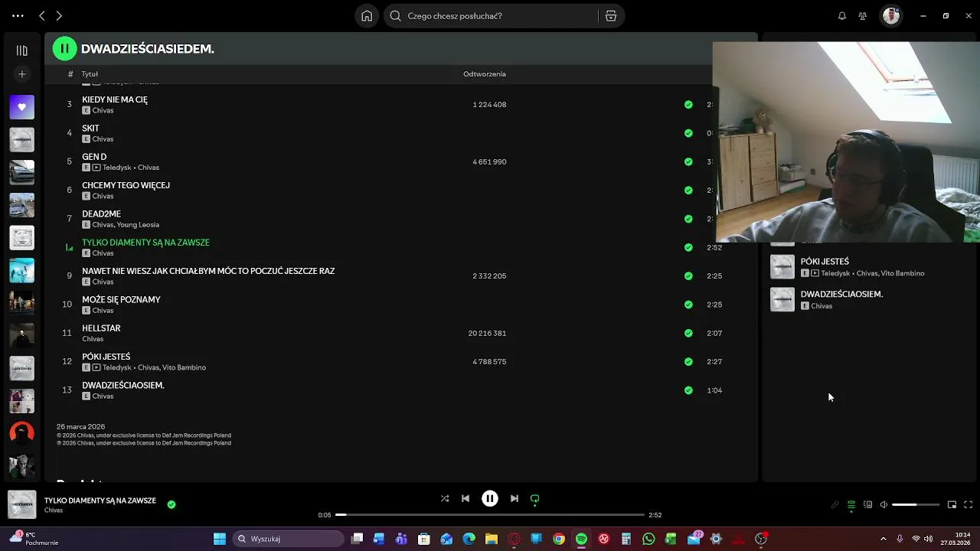Open Google Chrome from the taskbar
Screen dimensions: 980x551
coord(559,539)
